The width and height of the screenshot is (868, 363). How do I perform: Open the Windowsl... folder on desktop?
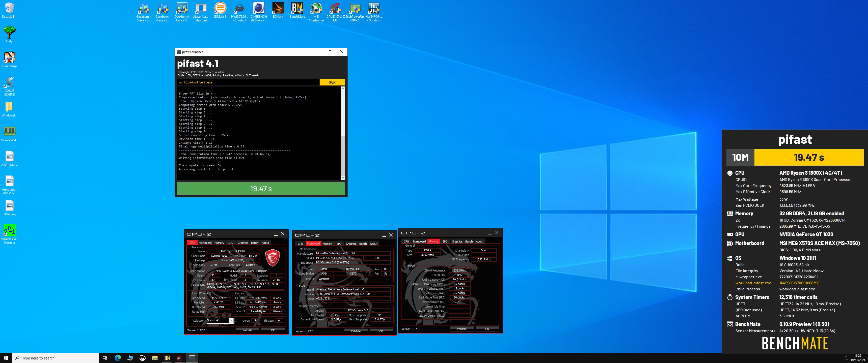(9, 109)
